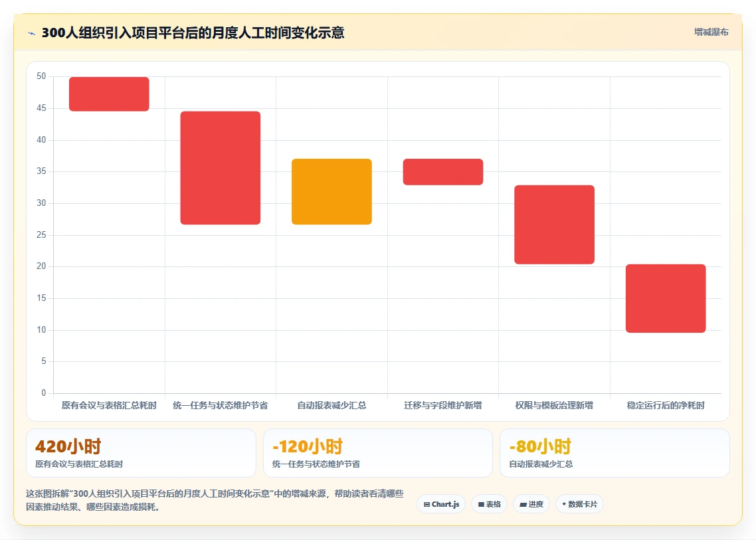Click the orange bar for 自动报表减少汇总
This screenshot has width=756, height=540.
[x=331, y=191]
